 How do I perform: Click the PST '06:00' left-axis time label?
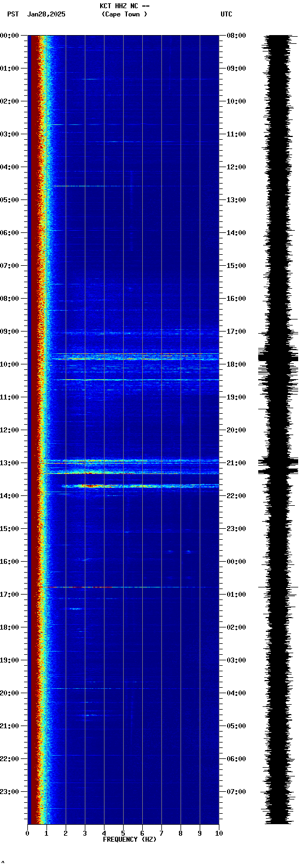9,233
